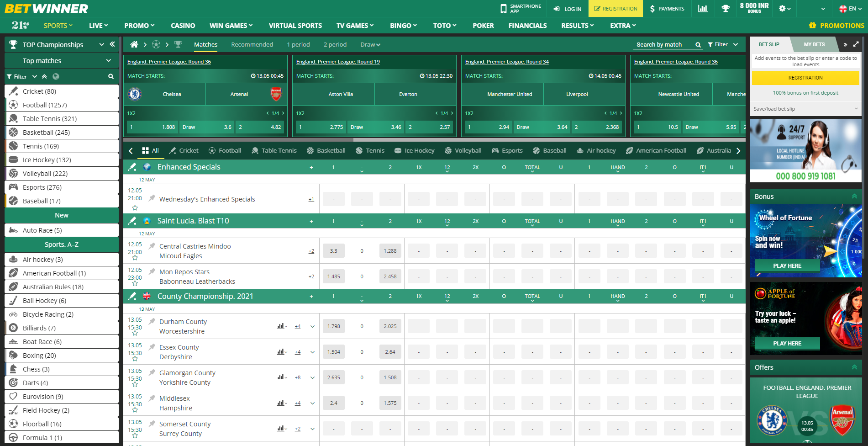
Task: Click PLAY HERE on Wheel of Fortune
Action: click(x=787, y=265)
